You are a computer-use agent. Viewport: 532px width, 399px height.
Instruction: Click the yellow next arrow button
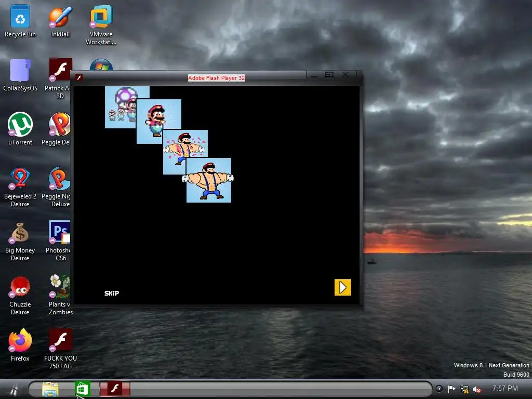[x=343, y=287]
